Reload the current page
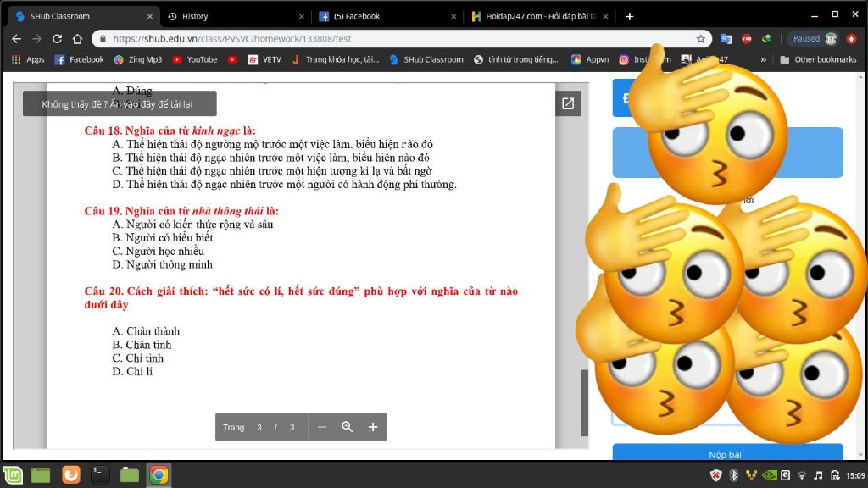Image resolution: width=868 pixels, height=488 pixels. coord(57,39)
